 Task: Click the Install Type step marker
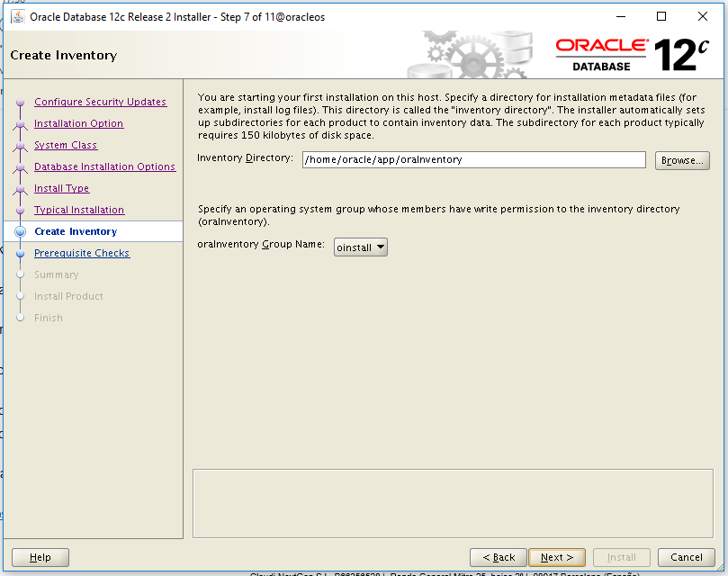[x=20, y=189]
